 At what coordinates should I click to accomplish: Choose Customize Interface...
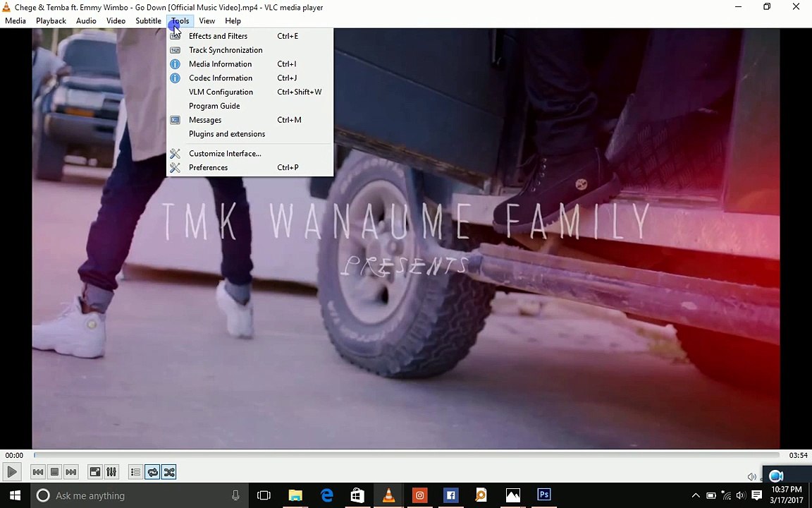(250, 153)
